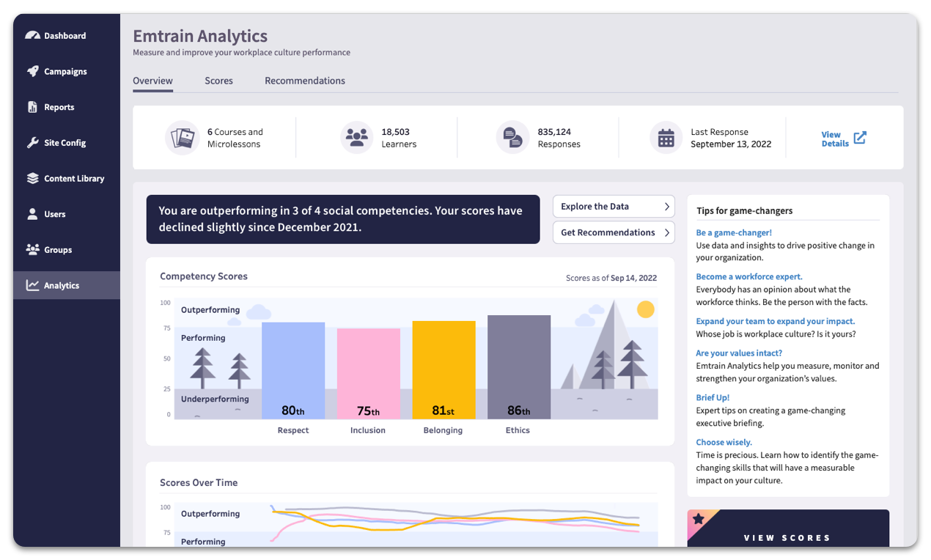Click the outperforming summary banner
This screenshot has height=560, width=931.
(343, 219)
